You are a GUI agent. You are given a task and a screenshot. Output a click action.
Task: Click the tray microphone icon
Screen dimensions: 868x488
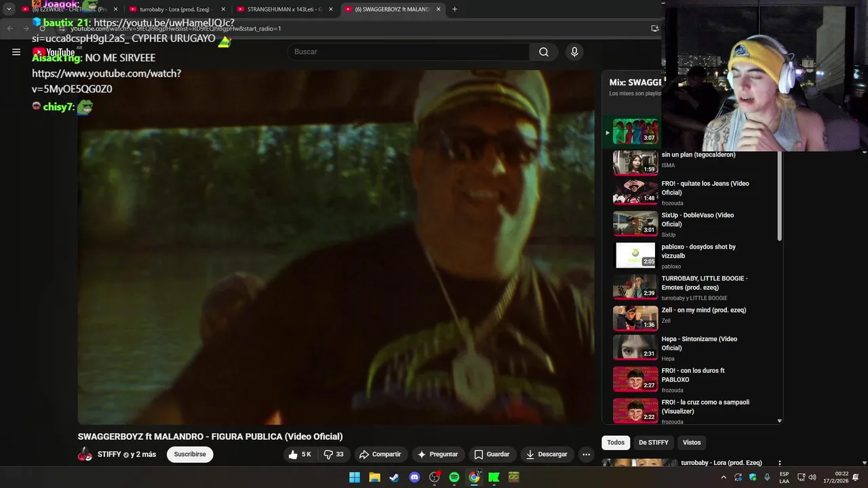[x=767, y=477]
